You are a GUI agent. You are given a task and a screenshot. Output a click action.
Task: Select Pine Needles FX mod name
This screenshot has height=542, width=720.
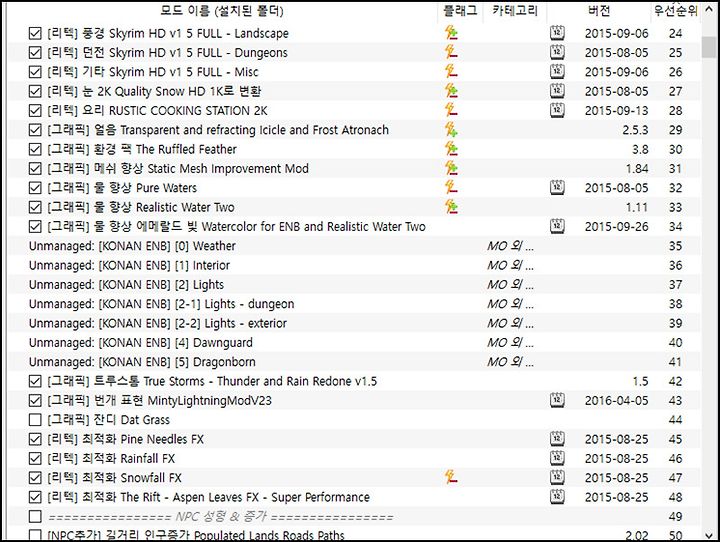pyautogui.click(x=125, y=439)
